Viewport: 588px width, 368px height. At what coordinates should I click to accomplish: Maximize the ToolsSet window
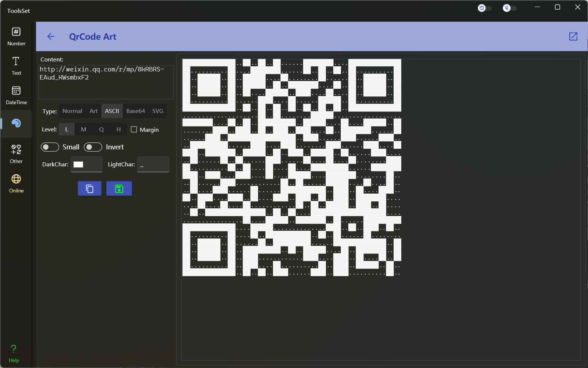click(x=557, y=7)
